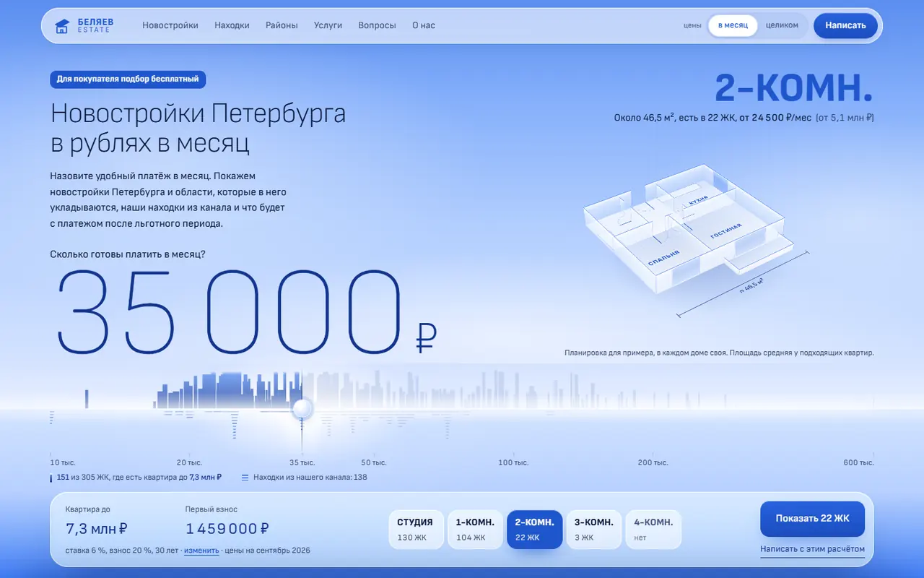
Task: Click the monthly payment slider handle
Action: [302, 409]
